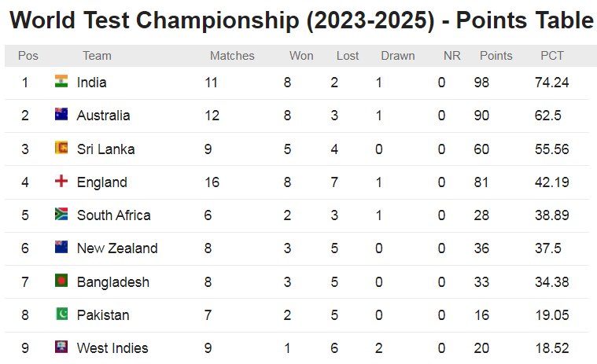Click the India flag icon
The image size is (597, 364).
[x=61, y=81]
